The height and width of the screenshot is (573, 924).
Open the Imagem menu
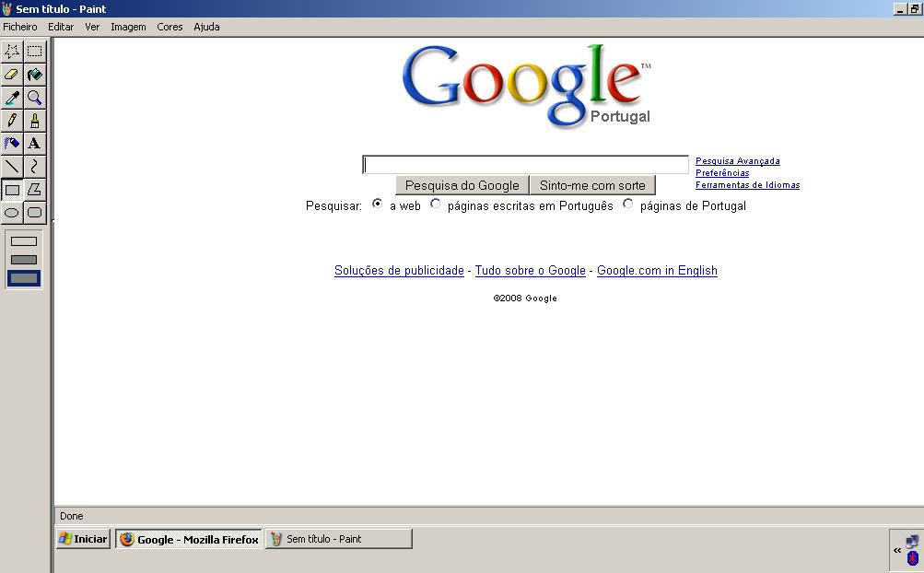point(128,27)
